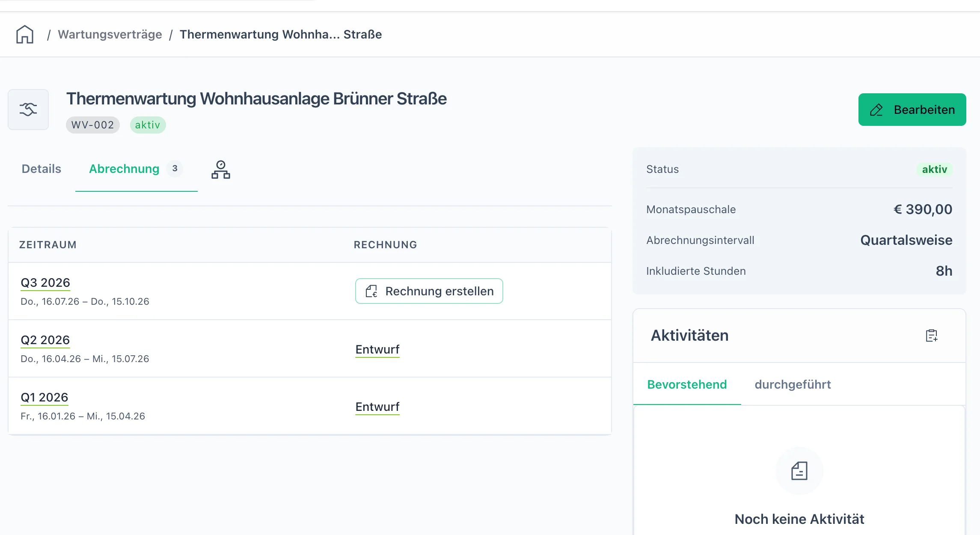Screen dimensions: 980x535
Task: Click date range Fr., 16.01.26 – Mi., 15.04.26
Action: coord(83,416)
